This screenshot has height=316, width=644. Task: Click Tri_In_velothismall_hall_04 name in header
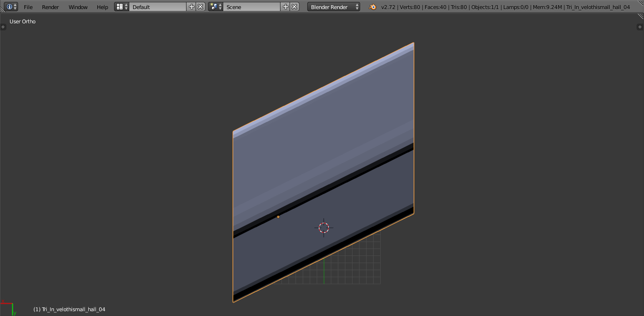(598, 7)
